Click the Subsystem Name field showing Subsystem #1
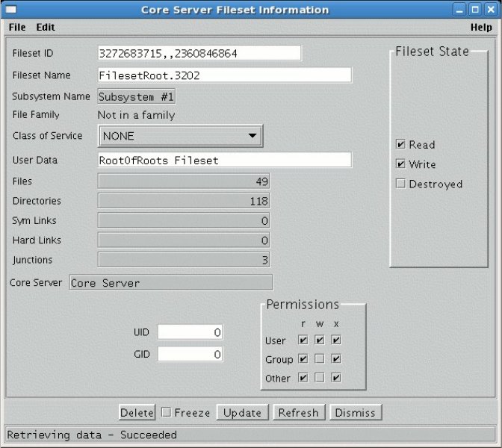The width and height of the screenshot is (502, 448). click(x=137, y=96)
